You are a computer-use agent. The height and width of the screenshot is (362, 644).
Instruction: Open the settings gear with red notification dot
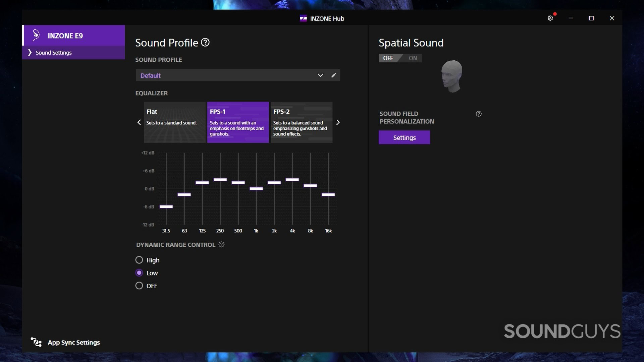[x=550, y=18]
